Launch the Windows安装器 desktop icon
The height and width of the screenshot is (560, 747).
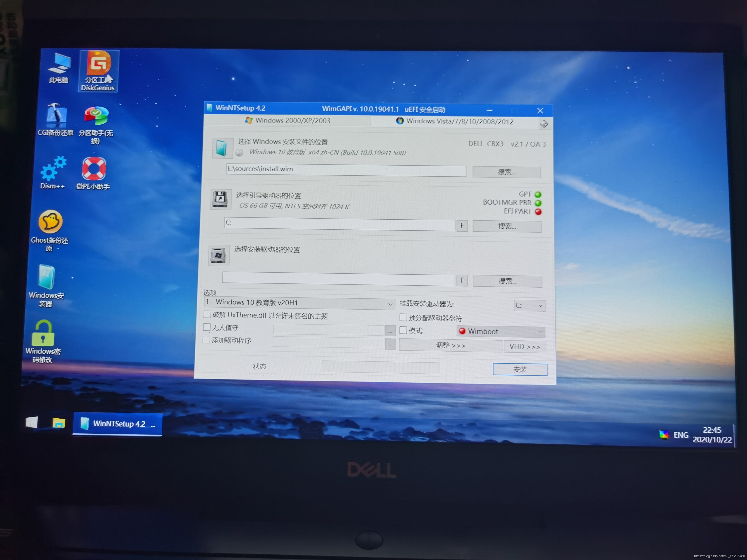46,286
